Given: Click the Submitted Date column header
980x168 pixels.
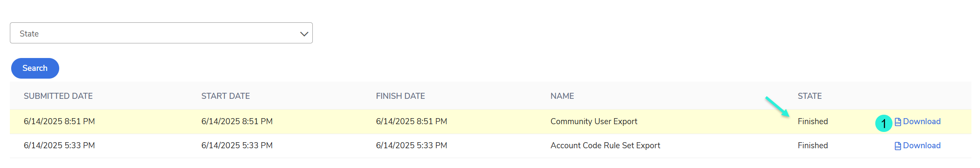Looking at the screenshot, I should pos(58,96).
